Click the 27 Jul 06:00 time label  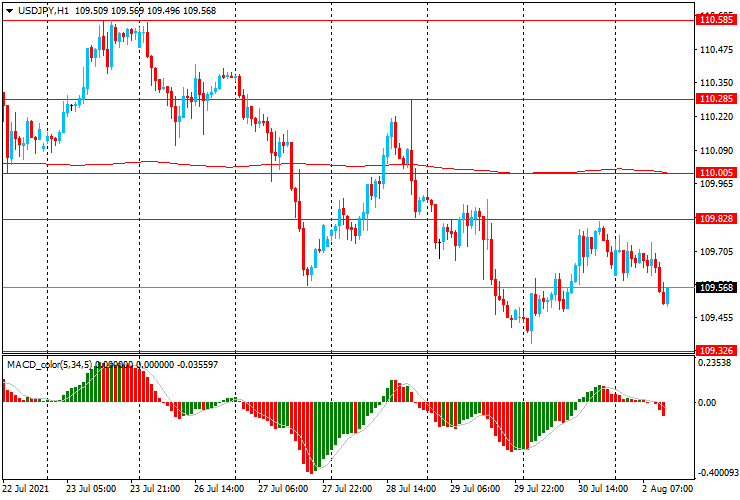point(283,489)
